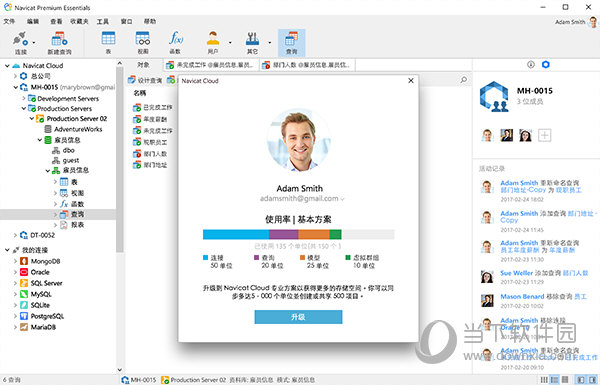Image resolution: width=600 pixels, height=385 pixels.
Task: Switch to the Objects (对象) tab
Action: point(143,65)
